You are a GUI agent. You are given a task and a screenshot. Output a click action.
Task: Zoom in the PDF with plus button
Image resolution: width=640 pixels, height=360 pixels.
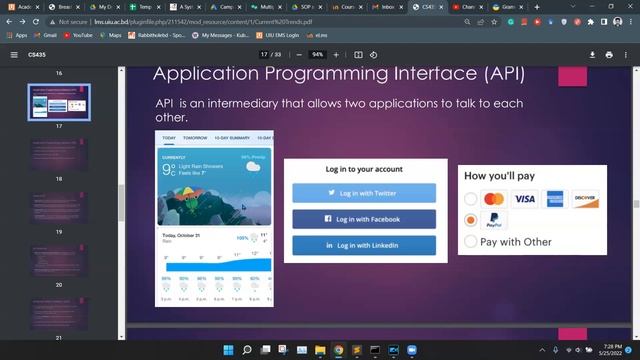pyautogui.click(x=336, y=55)
